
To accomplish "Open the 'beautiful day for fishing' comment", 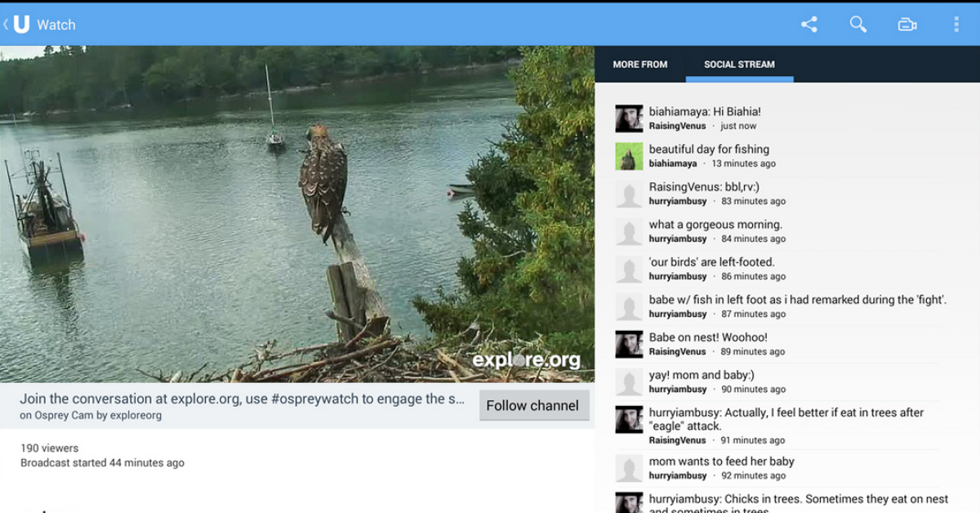I will click(709, 149).
